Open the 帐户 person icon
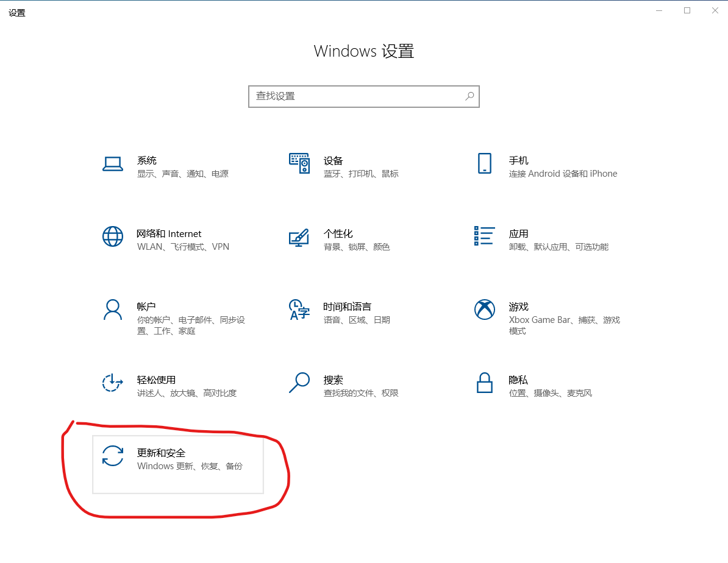This screenshot has width=728, height=563. tap(112, 310)
